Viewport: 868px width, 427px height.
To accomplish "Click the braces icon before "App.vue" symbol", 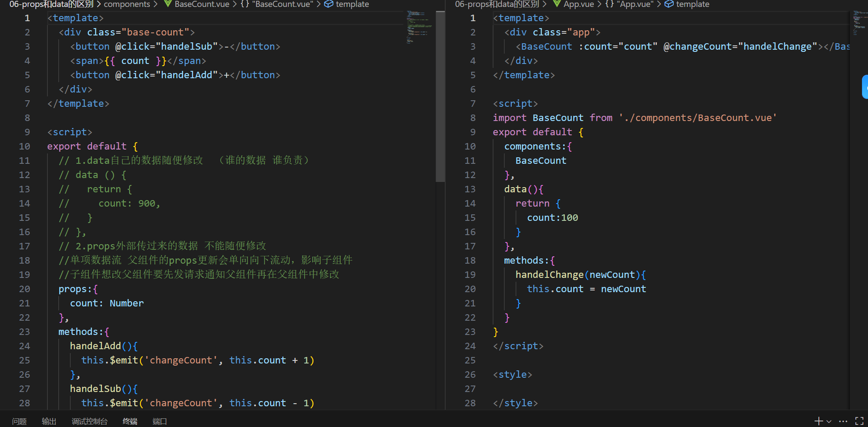I will click(609, 4).
